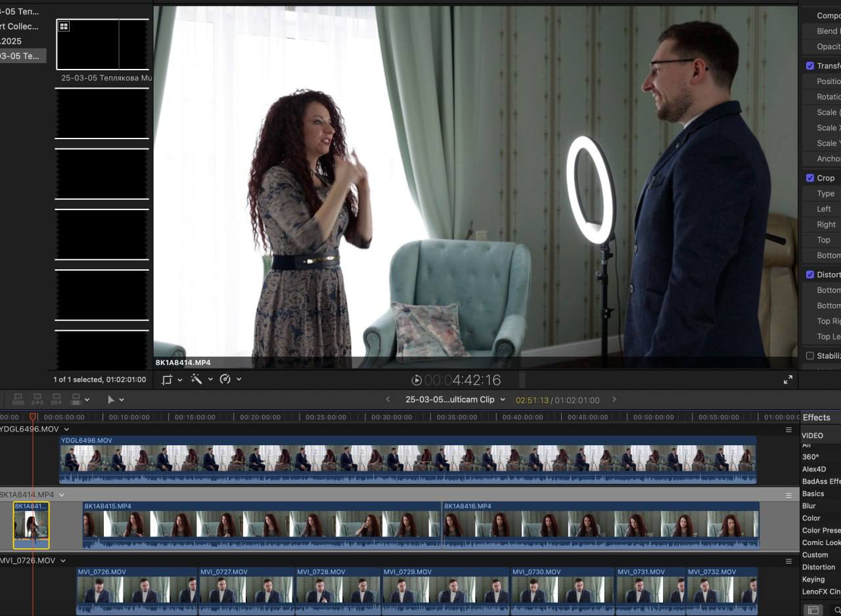Select the arrow Select tool in timeline toolbar
Viewport: 841px width, 616px height.
(x=111, y=399)
